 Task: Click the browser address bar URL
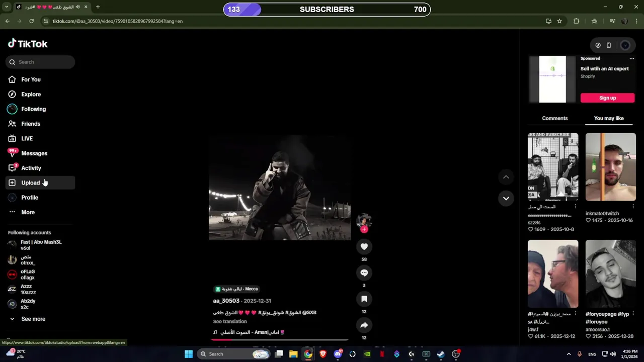tap(117, 21)
